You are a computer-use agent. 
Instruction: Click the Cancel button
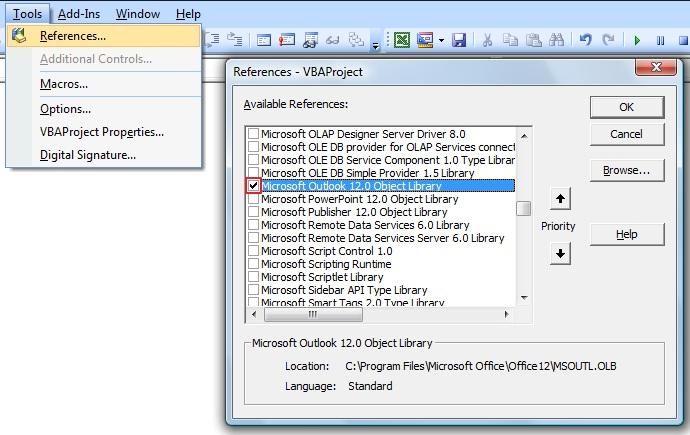pyautogui.click(x=627, y=134)
